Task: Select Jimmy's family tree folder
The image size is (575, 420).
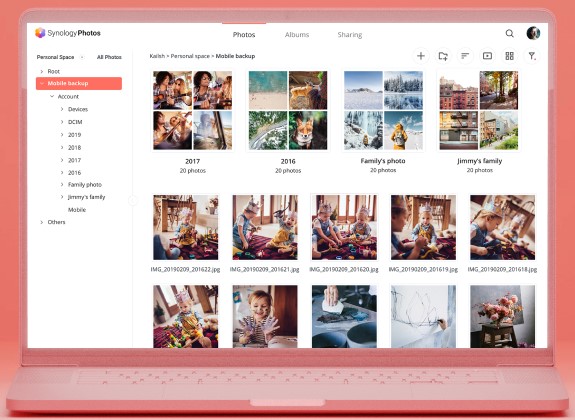Action: (x=87, y=197)
